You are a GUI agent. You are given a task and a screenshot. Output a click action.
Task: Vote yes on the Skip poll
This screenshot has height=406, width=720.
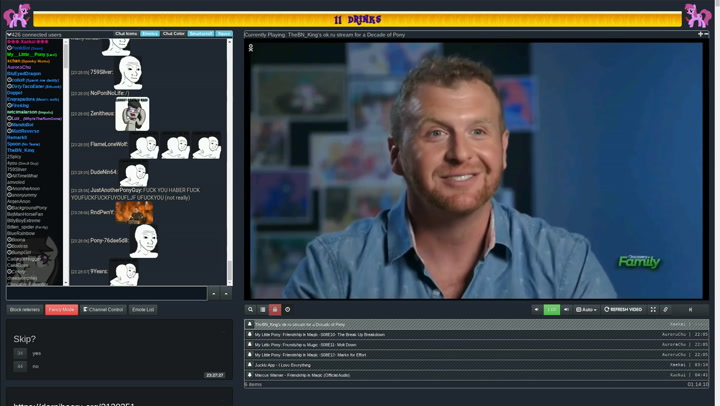tap(20, 353)
